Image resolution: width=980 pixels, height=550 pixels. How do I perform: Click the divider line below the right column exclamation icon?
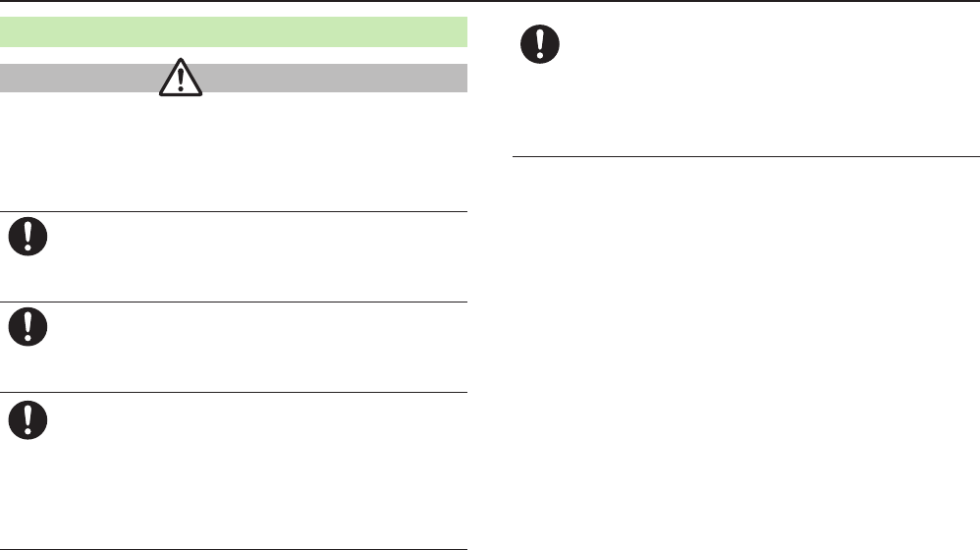tap(746, 155)
